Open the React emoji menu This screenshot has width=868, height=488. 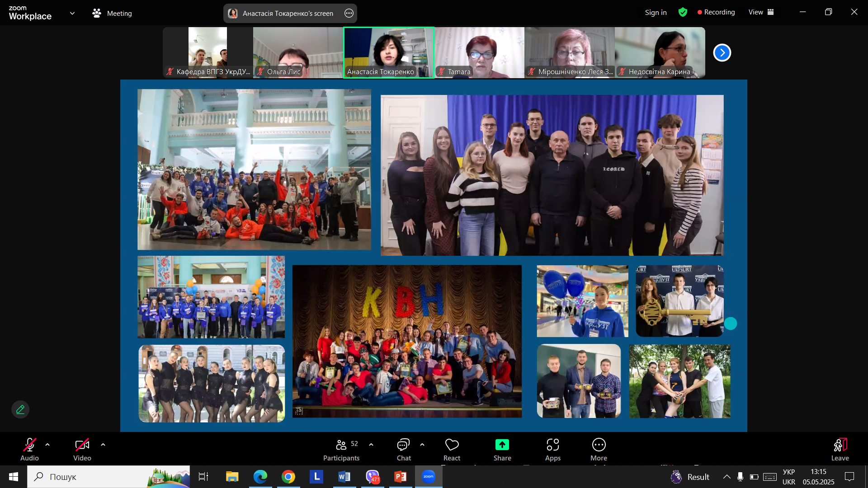[x=452, y=450]
